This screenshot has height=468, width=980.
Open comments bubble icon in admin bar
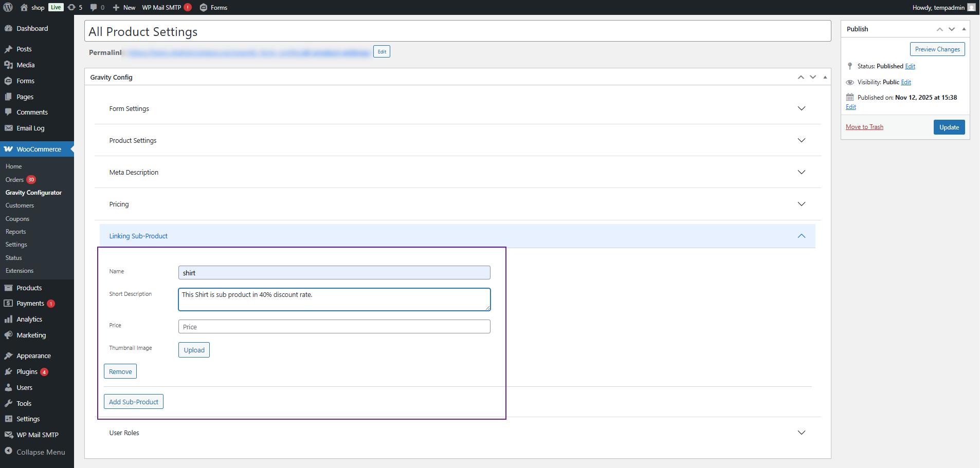pos(94,7)
